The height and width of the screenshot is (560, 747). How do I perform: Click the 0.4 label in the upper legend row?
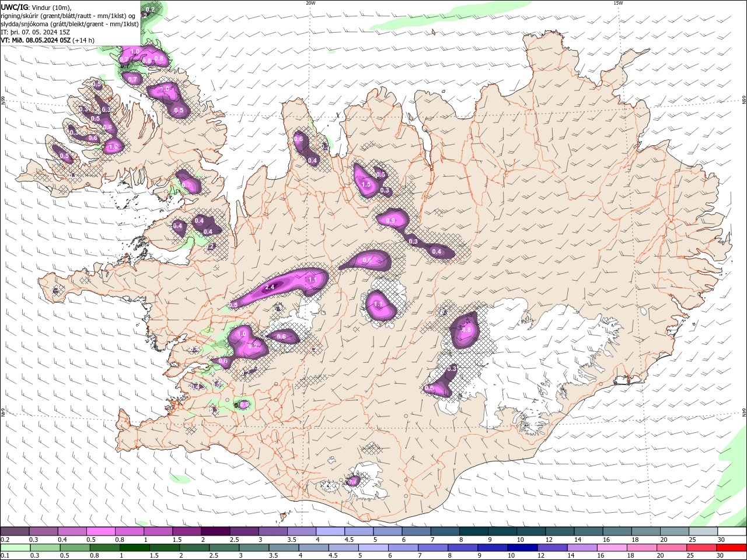[x=62, y=540]
